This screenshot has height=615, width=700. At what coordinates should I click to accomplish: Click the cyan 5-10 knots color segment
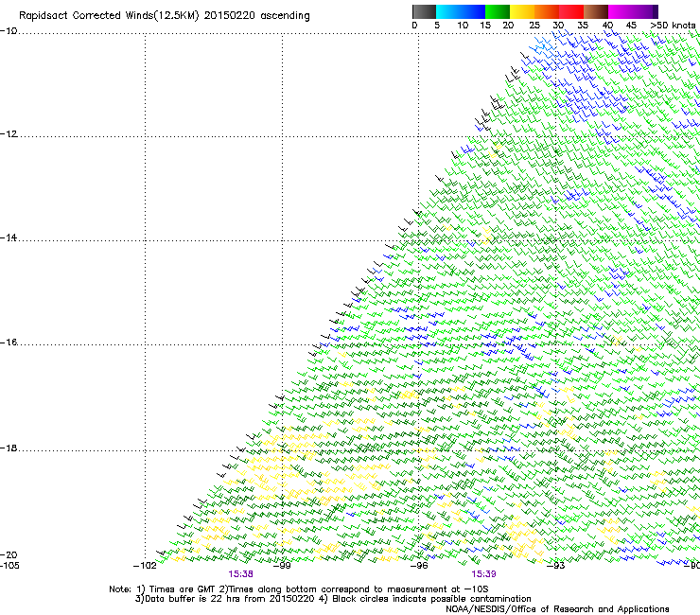pos(448,11)
